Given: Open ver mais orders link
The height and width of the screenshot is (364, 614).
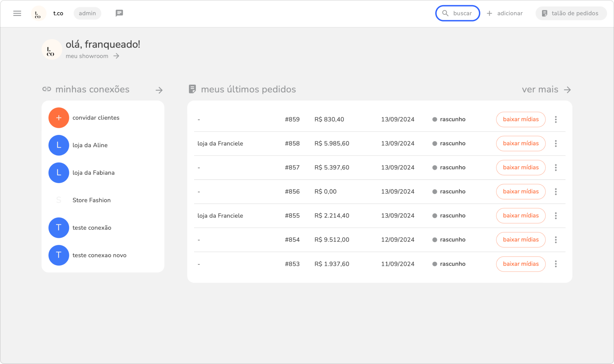Looking at the screenshot, I should coord(546,90).
